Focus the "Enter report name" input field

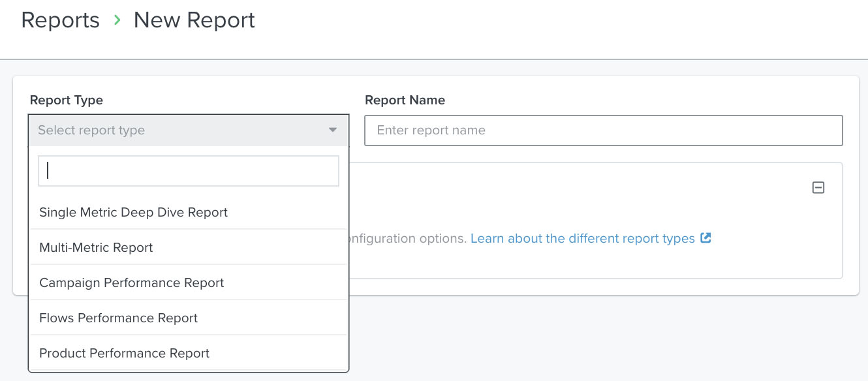point(604,130)
